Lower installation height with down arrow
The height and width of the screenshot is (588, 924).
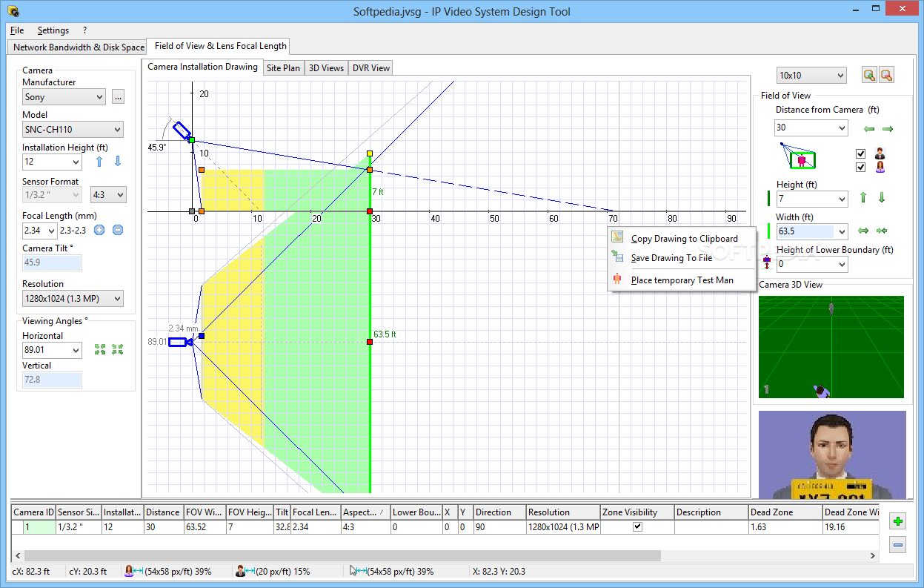pyautogui.click(x=117, y=161)
